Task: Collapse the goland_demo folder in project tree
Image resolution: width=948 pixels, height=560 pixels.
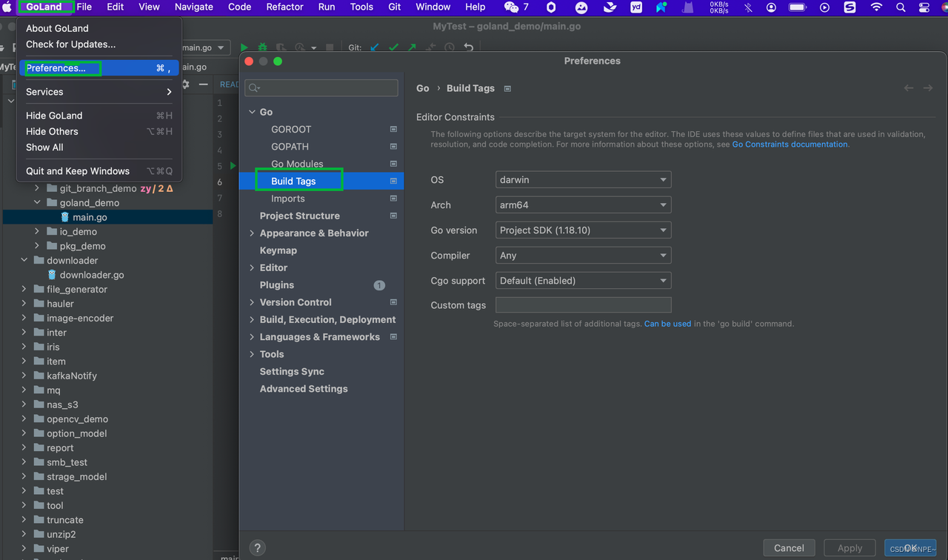Action: (x=38, y=203)
